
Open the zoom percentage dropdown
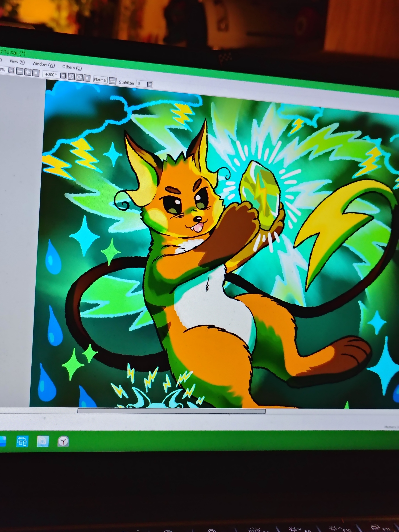(11, 70)
